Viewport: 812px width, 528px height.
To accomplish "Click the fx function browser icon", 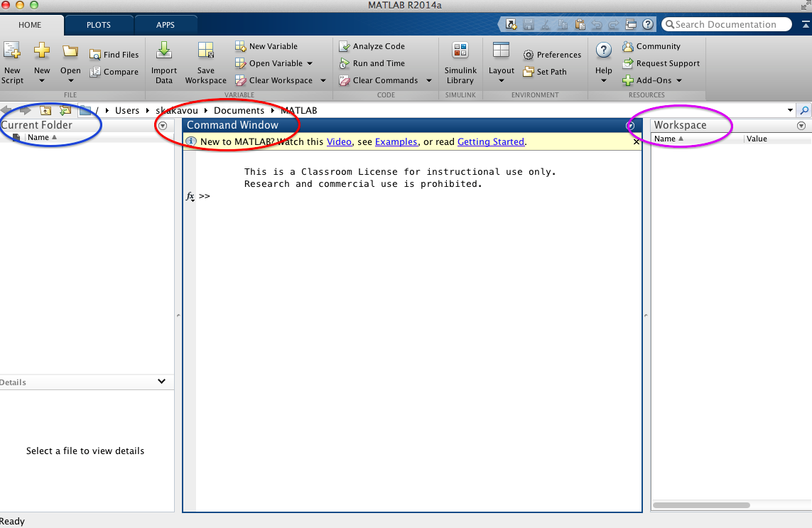I will (190, 196).
